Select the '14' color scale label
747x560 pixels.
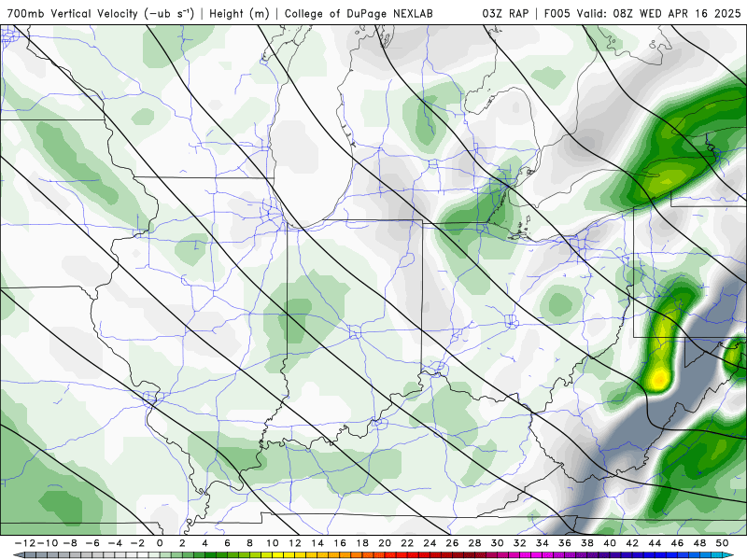[x=317, y=543]
